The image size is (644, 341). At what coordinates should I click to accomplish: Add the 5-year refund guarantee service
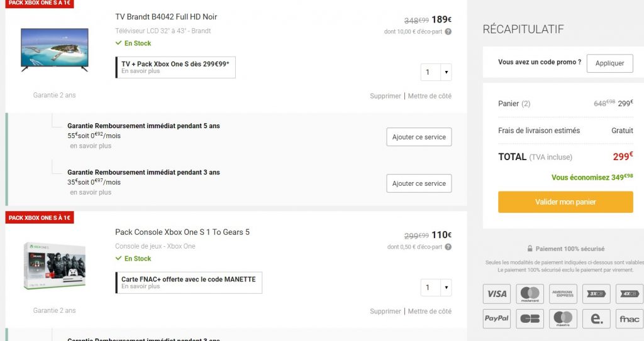(x=418, y=137)
